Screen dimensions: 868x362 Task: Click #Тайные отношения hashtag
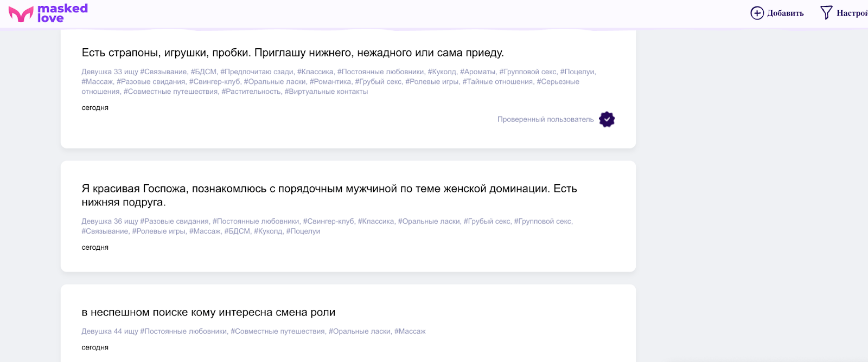coord(497,82)
